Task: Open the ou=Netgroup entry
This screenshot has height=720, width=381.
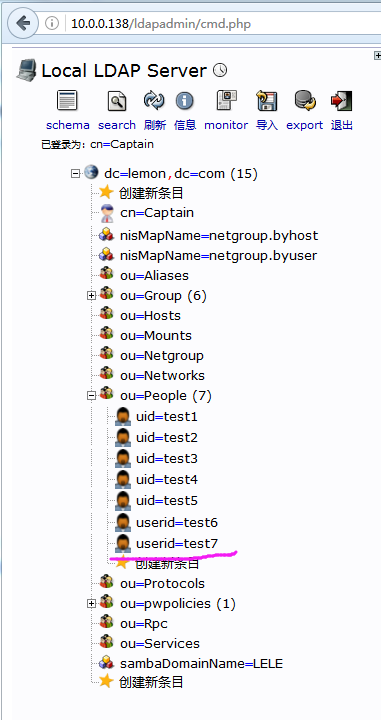Action: point(162,355)
